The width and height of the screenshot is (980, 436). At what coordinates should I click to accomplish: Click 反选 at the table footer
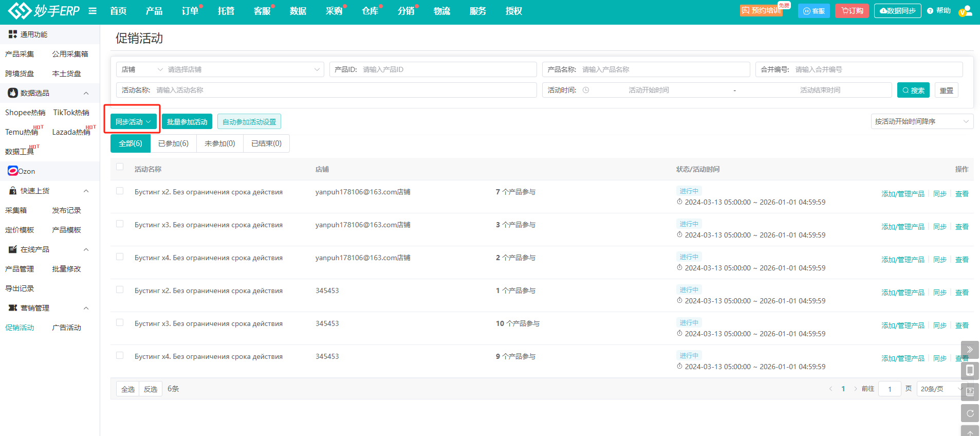click(151, 389)
